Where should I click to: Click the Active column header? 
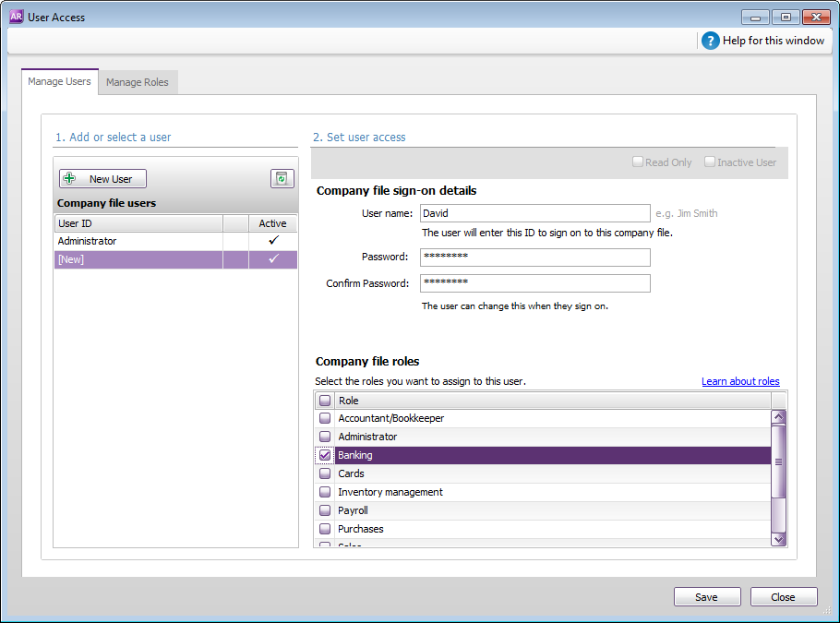[x=272, y=223]
